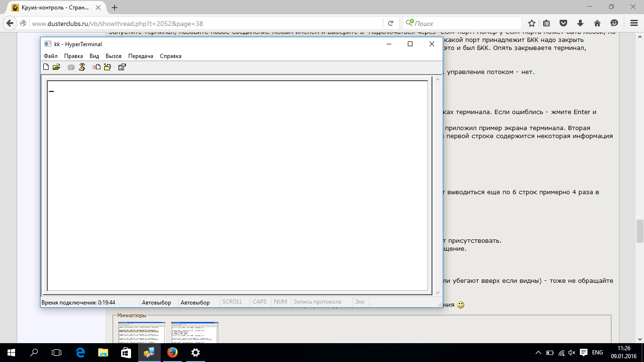Open the Файл menu
The height and width of the screenshot is (362, 644).
coord(51,56)
